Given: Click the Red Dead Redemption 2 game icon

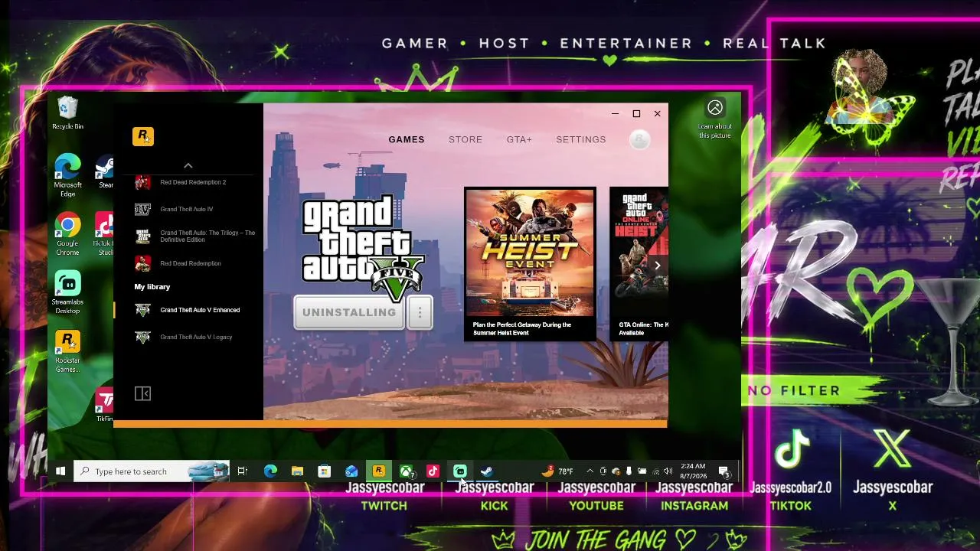Looking at the screenshot, I should tap(142, 182).
